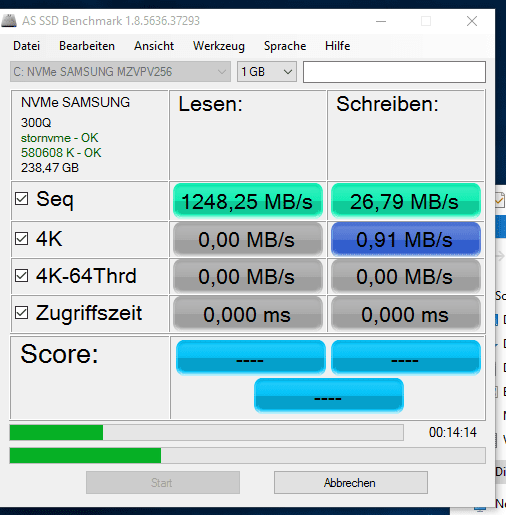Viewport: 506px width, 515px height.
Task: Click the Seq write result 26,79 MB/s
Action: tap(406, 201)
